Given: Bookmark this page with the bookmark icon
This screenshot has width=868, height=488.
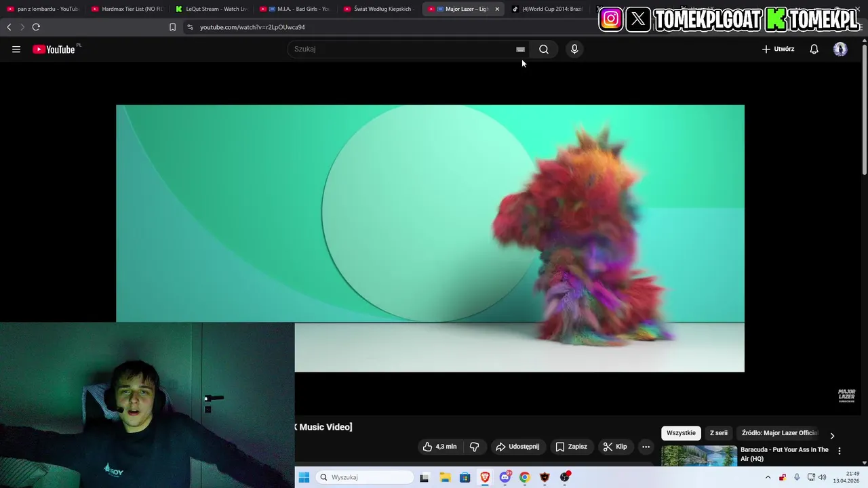Looking at the screenshot, I should [172, 27].
